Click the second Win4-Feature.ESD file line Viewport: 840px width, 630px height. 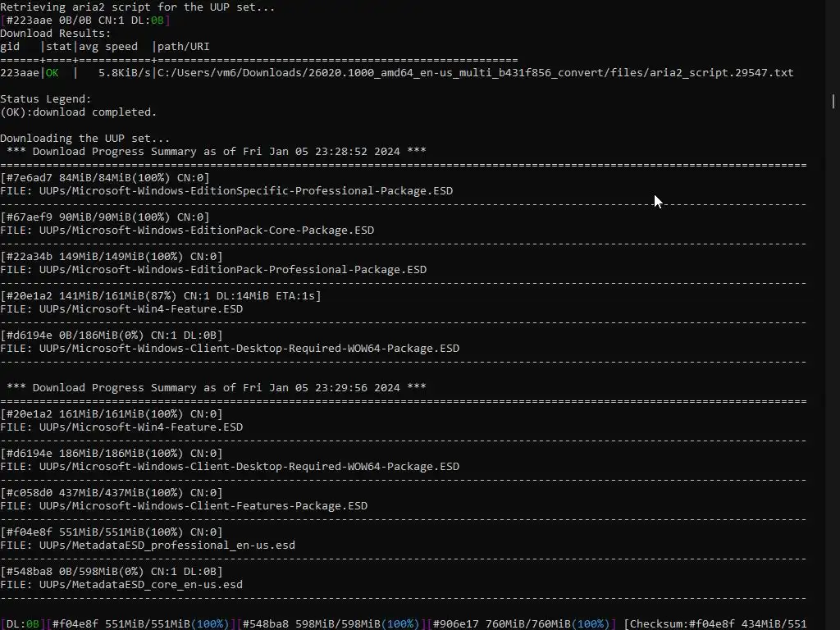point(121,427)
